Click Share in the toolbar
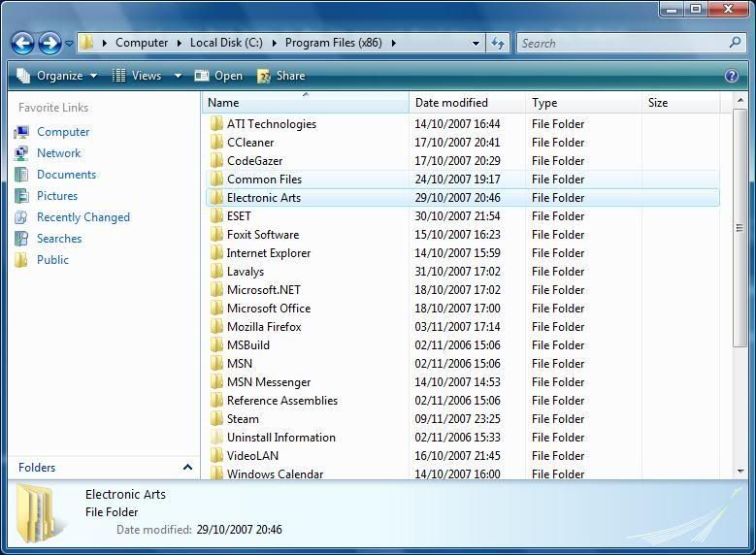Viewport: 756px width, 555px height. [281, 76]
